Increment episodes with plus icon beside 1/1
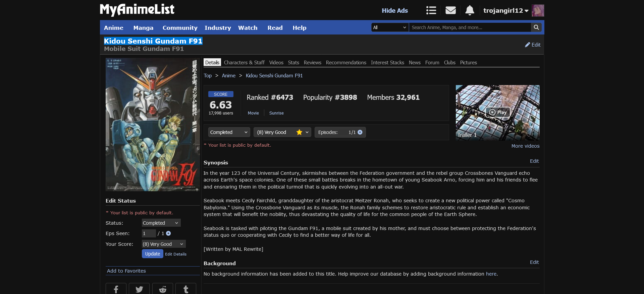 pos(360,132)
